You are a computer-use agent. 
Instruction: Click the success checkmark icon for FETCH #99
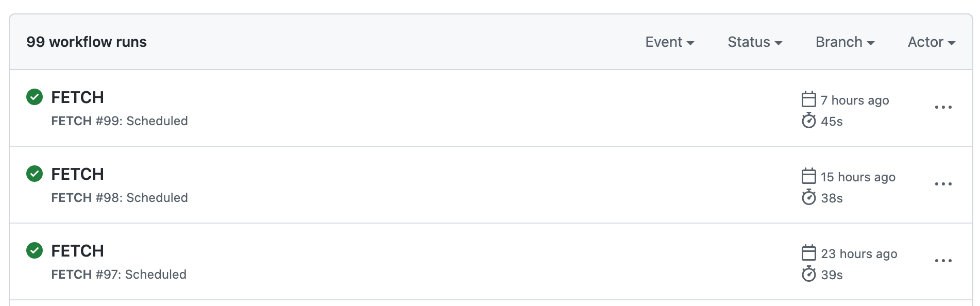click(x=35, y=97)
